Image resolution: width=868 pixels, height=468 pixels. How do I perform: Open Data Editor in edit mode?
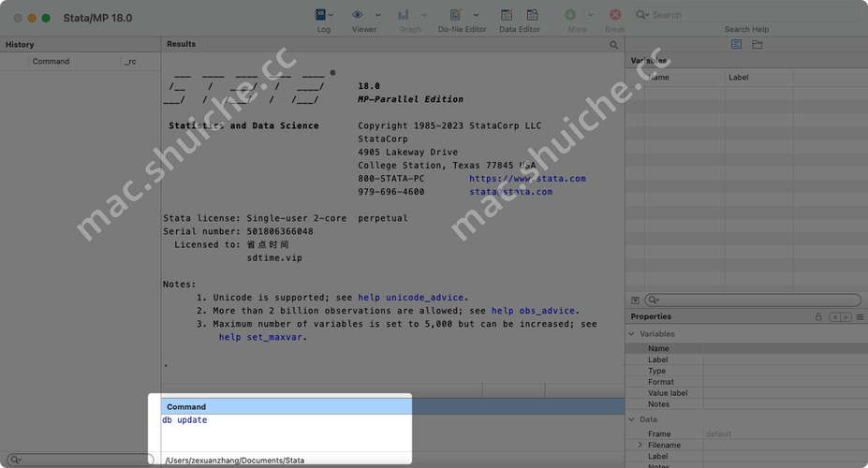507,15
